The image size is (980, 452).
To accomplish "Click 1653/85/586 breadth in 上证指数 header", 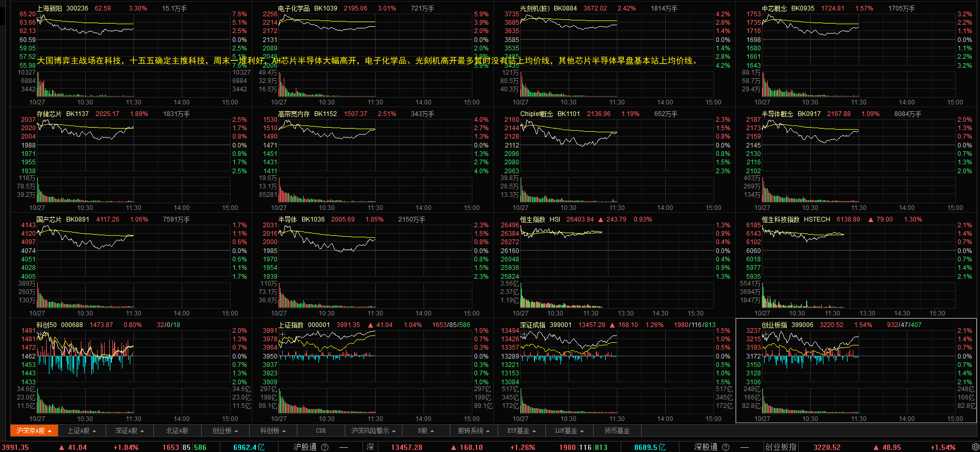I will [451, 325].
